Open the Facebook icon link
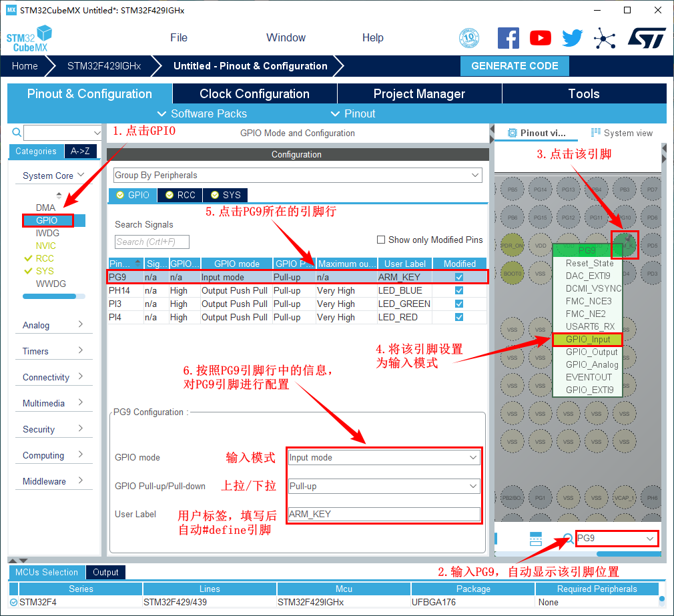This screenshot has height=616, width=674. (x=509, y=38)
